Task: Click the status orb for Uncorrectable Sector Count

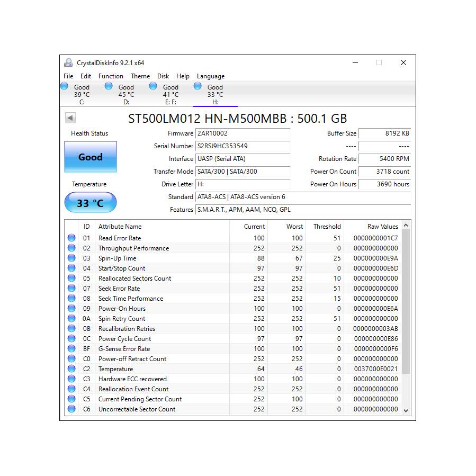Action: [71, 409]
